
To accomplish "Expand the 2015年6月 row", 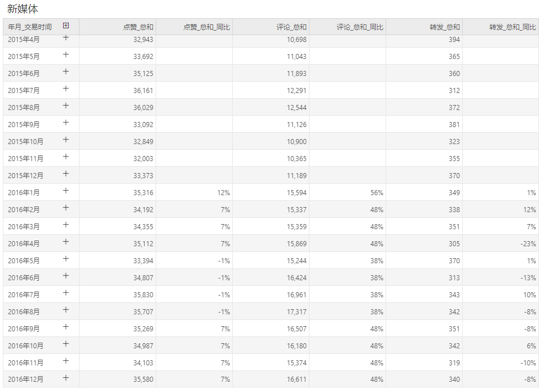I will coord(65,71).
